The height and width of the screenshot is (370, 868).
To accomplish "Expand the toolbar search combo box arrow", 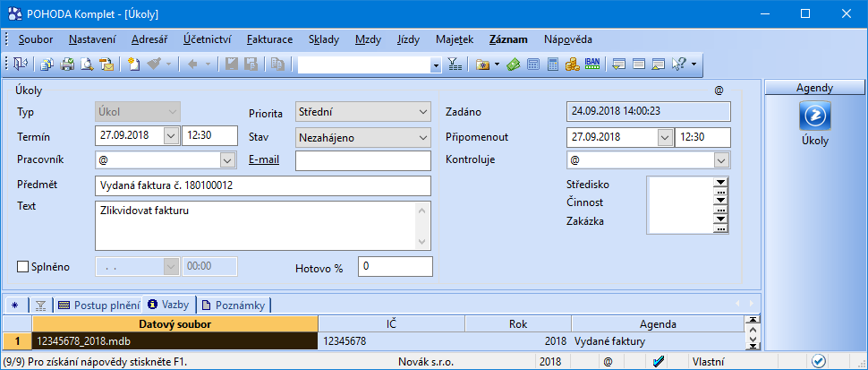I will (436, 66).
